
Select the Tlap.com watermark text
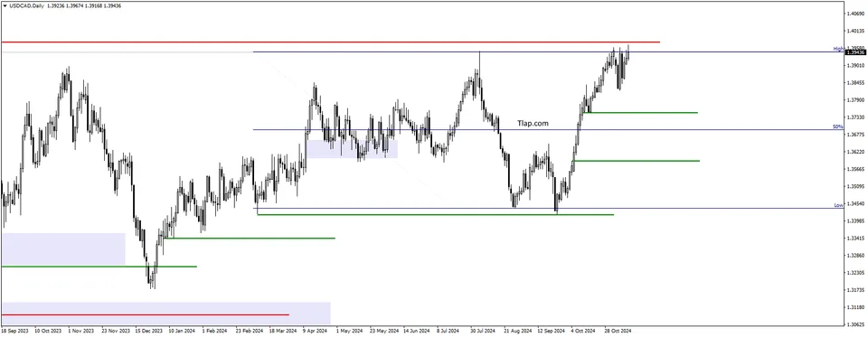tap(533, 124)
